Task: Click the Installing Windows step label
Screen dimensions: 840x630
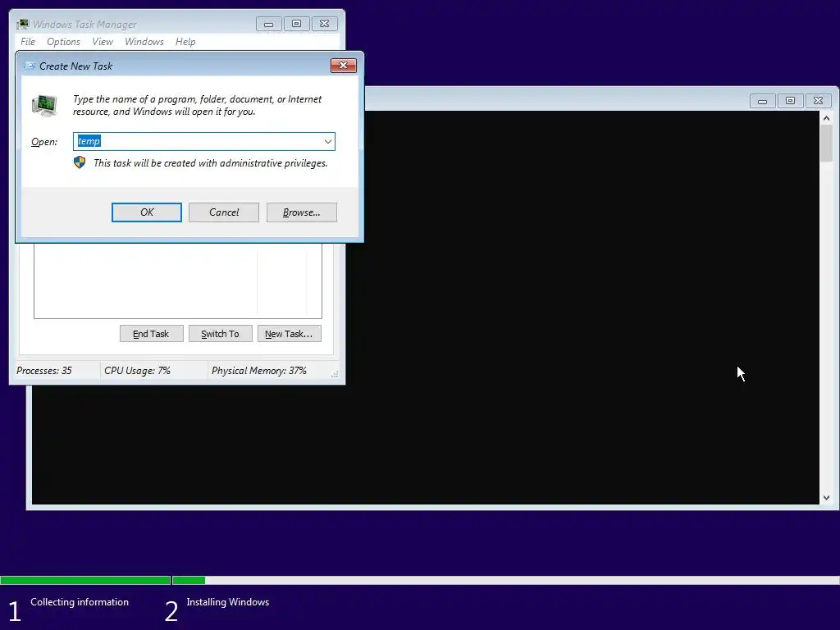Action: [x=228, y=602]
